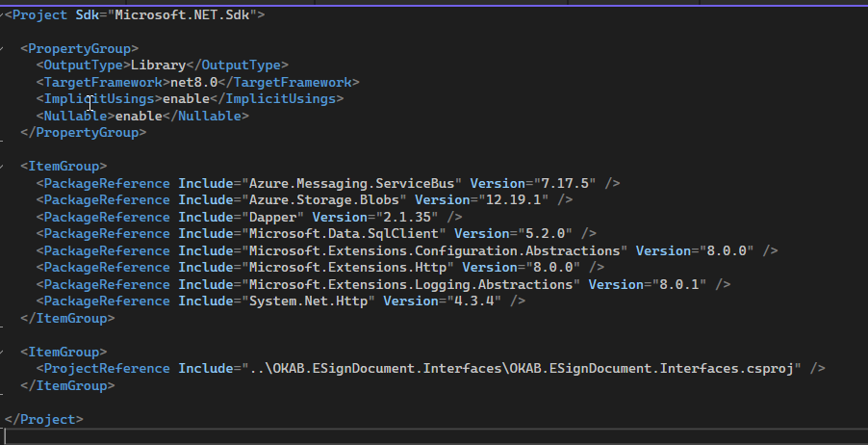Click PackageReference on the Azure.Messaging.ServiceBus line
The height and width of the screenshot is (445, 868).
click(107, 183)
